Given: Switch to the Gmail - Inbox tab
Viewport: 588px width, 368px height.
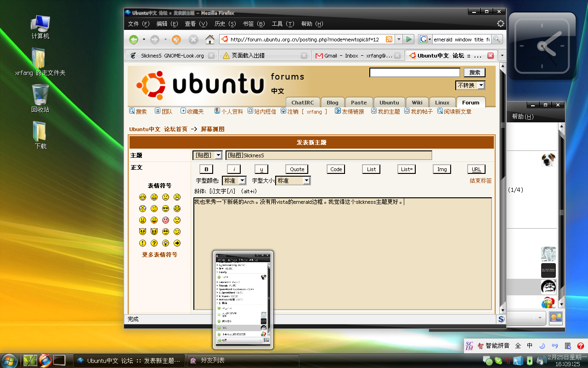Looking at the screenshot, I should click(x=358, y=55).
